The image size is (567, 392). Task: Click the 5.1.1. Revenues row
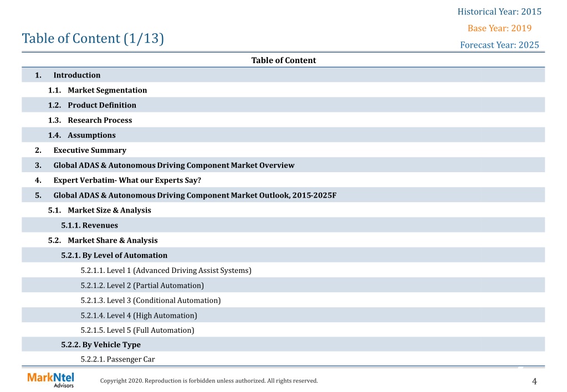pos(283,225)
